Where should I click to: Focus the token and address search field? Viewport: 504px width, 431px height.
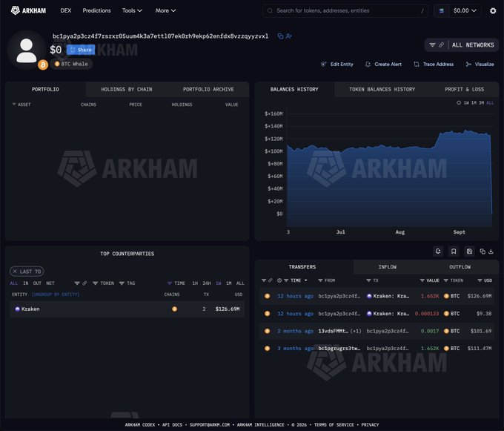point(345,11)
